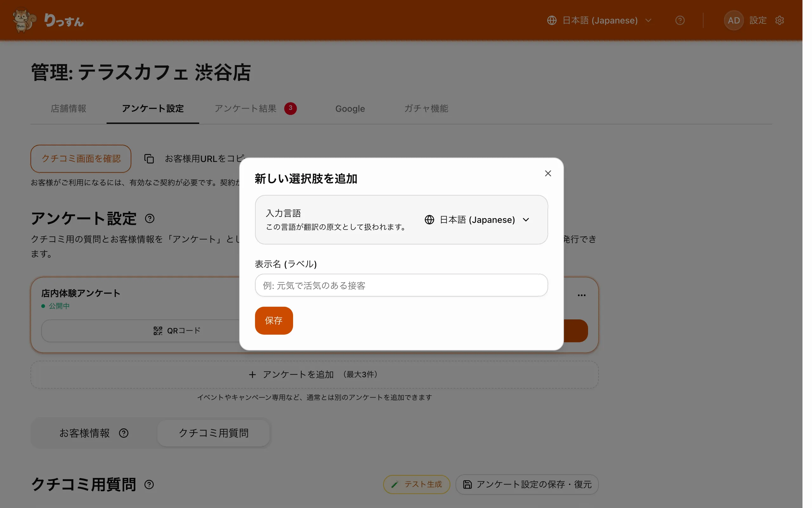Screen dimensions: 812x508
Task: Click the header globe language icon
Action: [x=552, y=21]
